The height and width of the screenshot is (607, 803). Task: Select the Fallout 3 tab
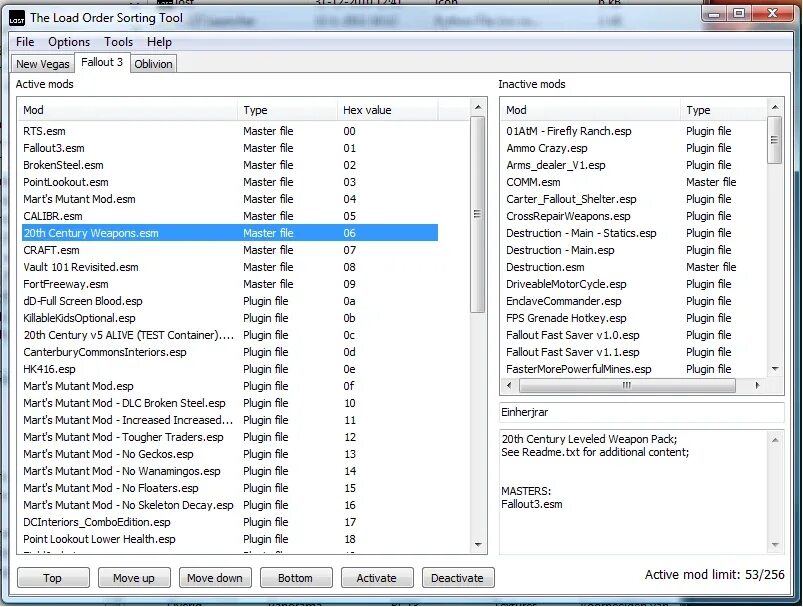102,62
